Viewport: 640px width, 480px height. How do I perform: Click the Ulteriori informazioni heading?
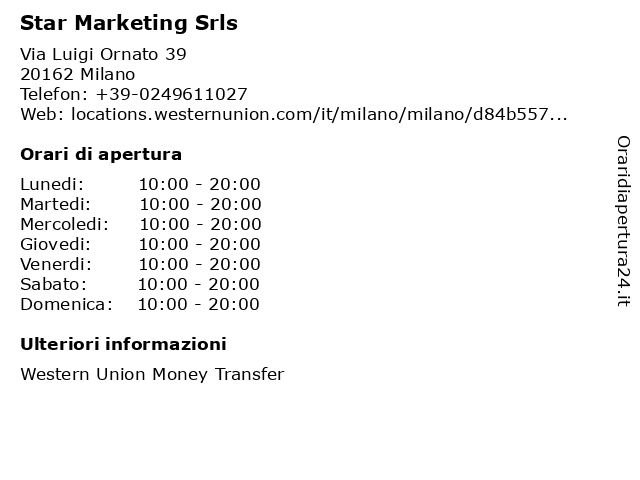tap(123, 344)
